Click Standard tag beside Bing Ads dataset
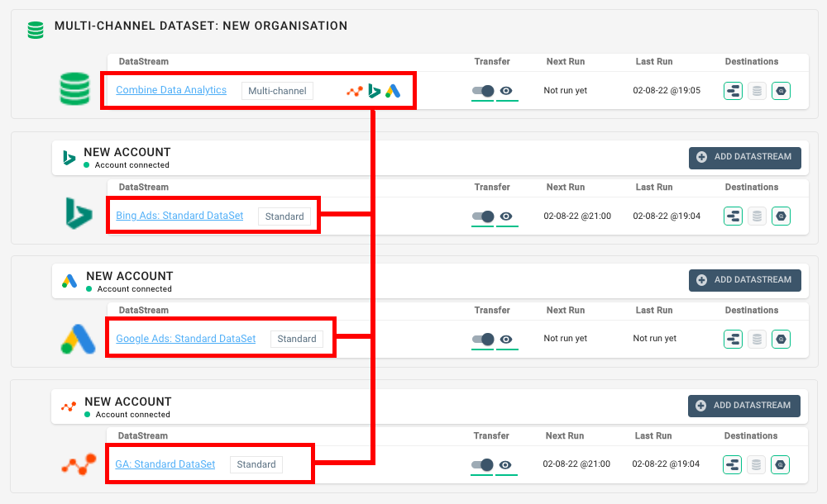The height and width of the screenshot is (504, 827). [x=284, y=216]
